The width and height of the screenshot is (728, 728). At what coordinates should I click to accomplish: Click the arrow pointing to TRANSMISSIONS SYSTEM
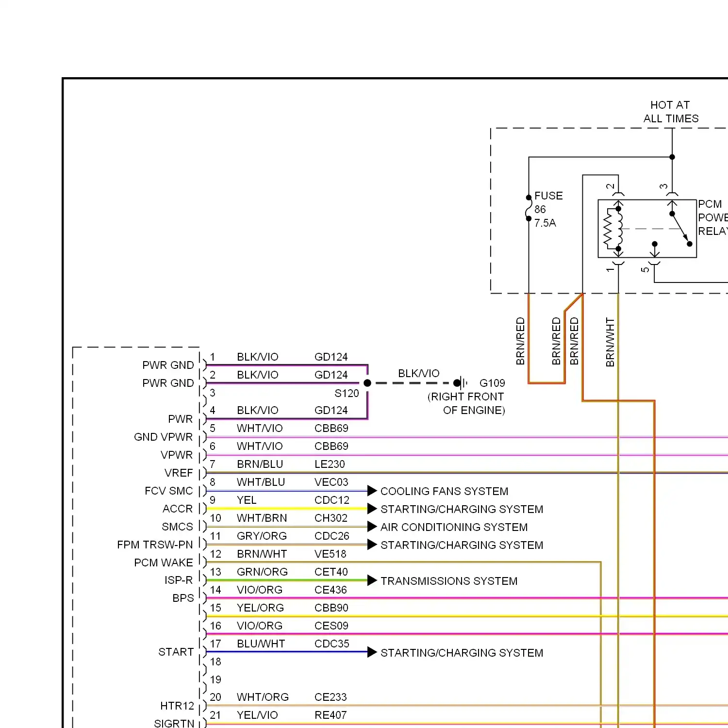pos(372,580)
